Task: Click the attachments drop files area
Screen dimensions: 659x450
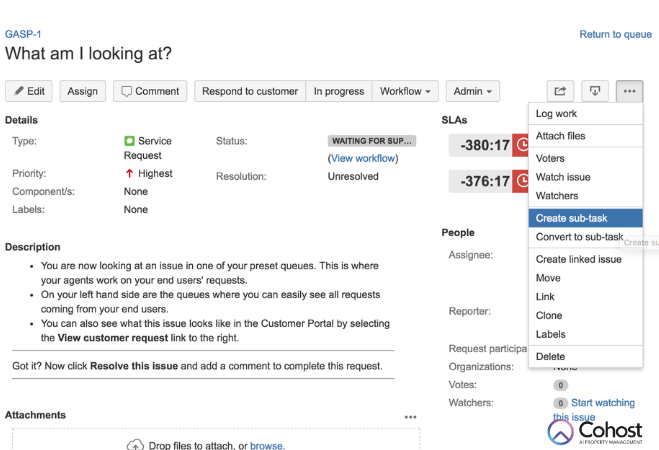Action: [216, 439]
